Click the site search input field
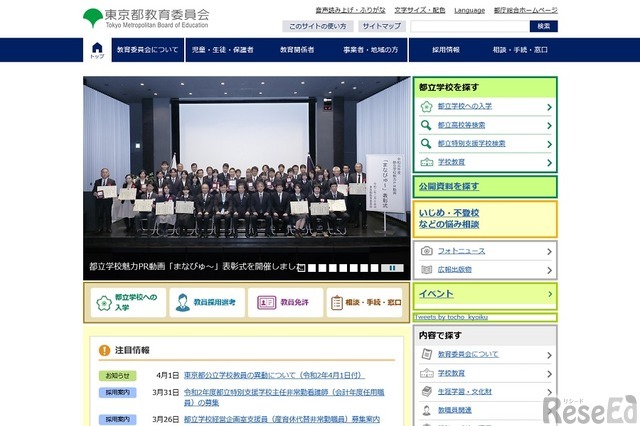640x426 pixels. [470, 27]
